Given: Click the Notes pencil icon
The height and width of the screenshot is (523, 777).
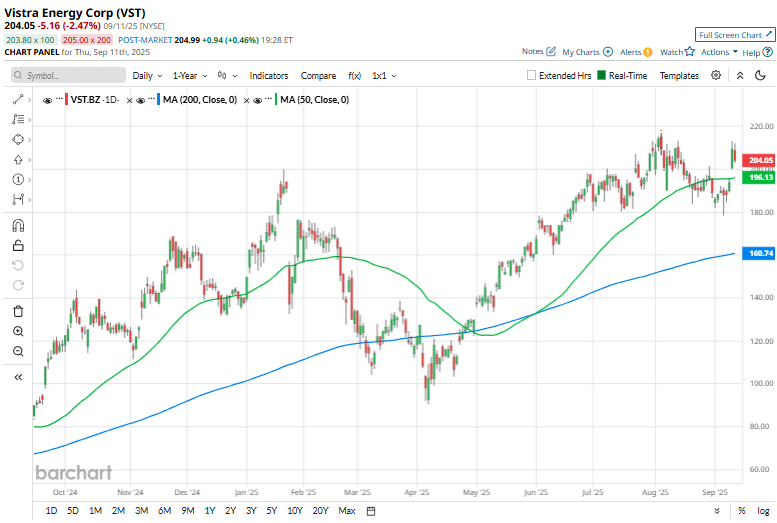Looking at the screenshot, I should click(551, 52).
